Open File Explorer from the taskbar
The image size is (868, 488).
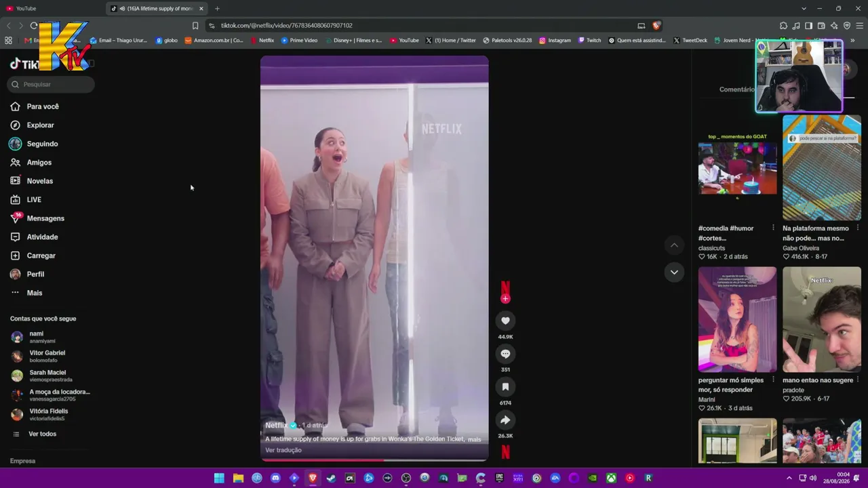click(238, 478)
